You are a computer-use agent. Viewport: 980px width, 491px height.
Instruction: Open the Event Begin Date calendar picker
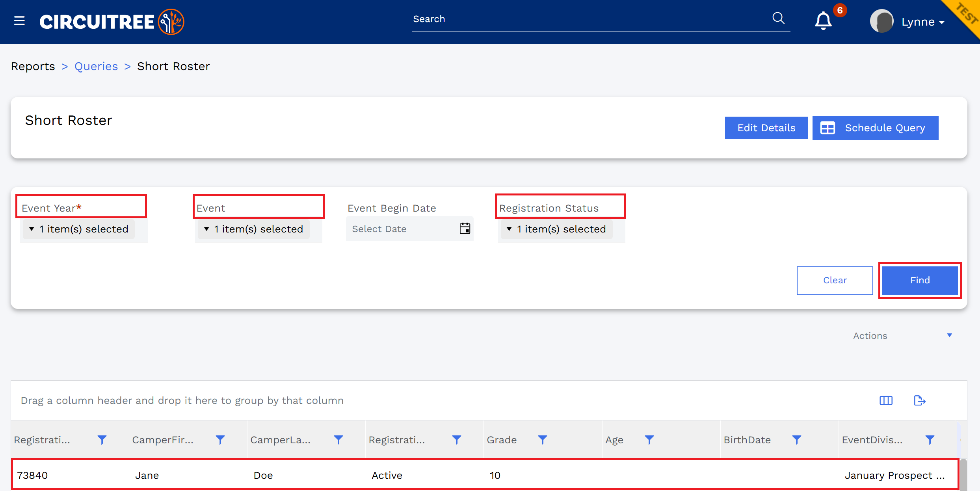(x=465, y=228)
